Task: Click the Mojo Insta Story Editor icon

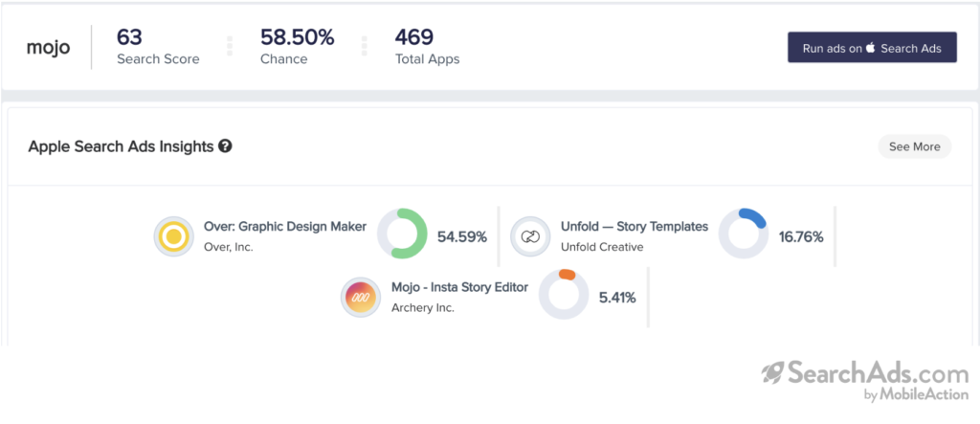Action: (x=361, y=298)
